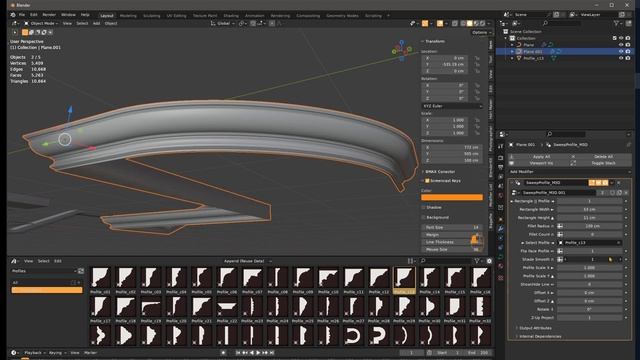Click the Apply All modifiers icon
640x360 pixels.
pyautogui.click(x=511, y=157)
